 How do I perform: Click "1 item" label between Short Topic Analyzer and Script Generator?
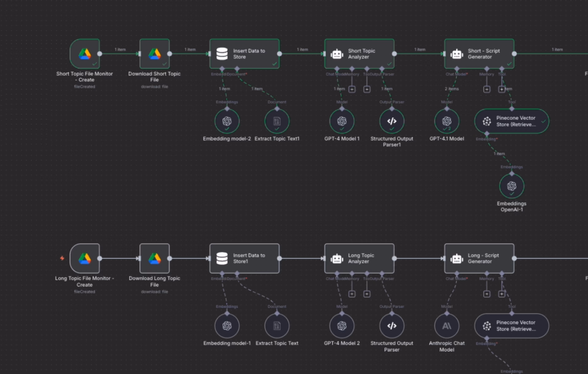tap(420, 49)
